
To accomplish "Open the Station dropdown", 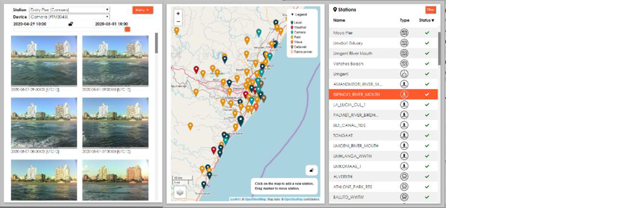I will (x=69, y=10).
